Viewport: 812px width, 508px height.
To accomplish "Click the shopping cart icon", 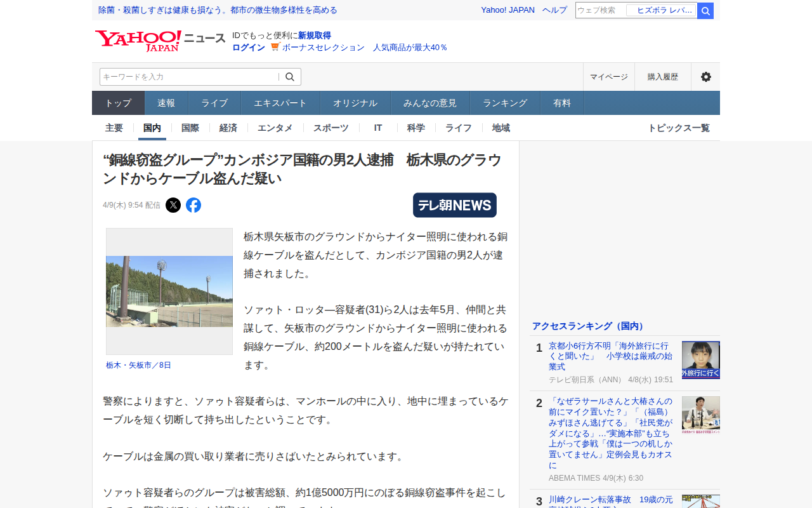I will [275, 47].
